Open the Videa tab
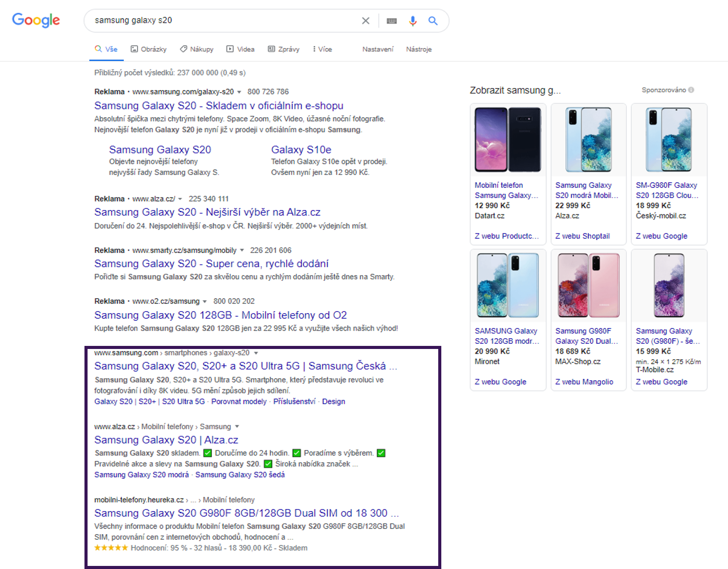Screen dimensions: 728x569 [x=241, y=49]
